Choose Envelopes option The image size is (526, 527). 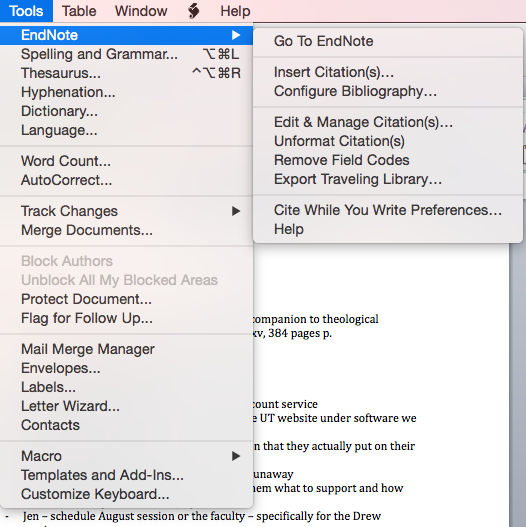pyautogui.click(x=126, y=368)
